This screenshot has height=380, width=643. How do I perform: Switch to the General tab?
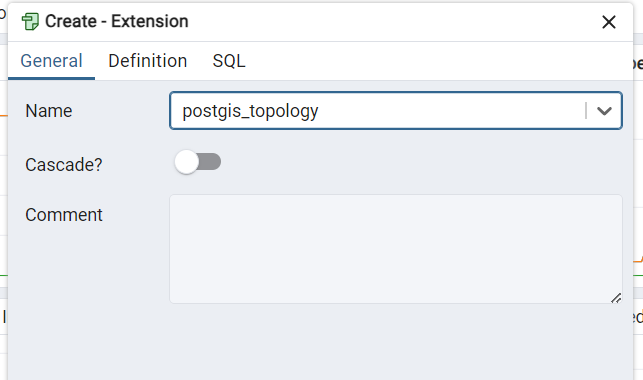pyautogui.click(x=51, y=61)
